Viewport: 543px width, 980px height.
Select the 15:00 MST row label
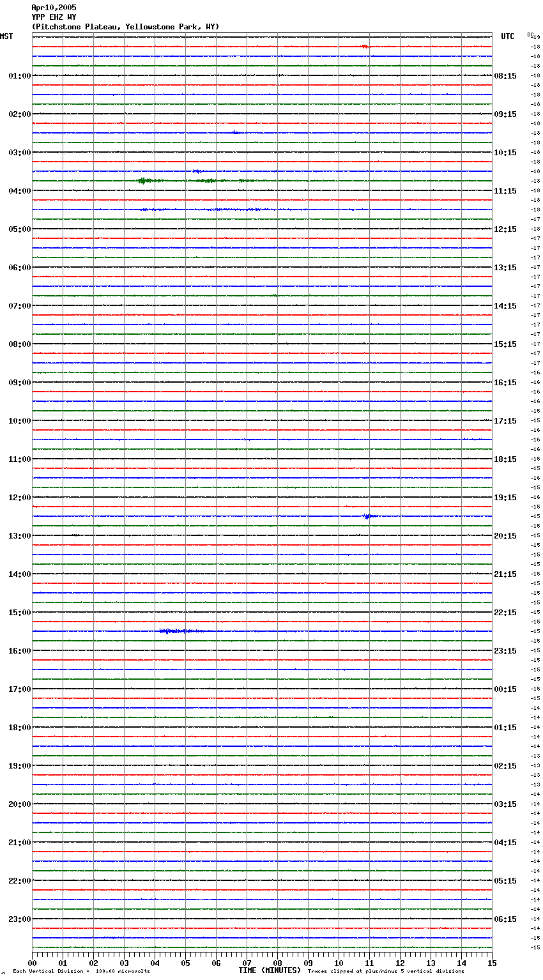pos(20,613)
